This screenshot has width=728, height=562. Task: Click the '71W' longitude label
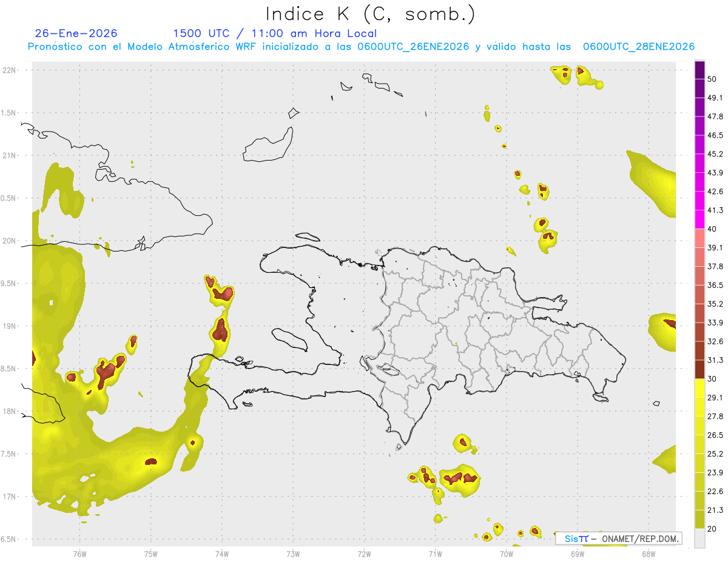pyautogui.click(x=435, y=554)
